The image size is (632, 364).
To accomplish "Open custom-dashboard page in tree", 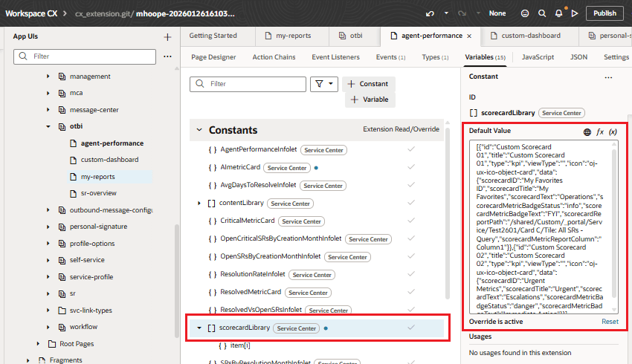I will 109,160.
